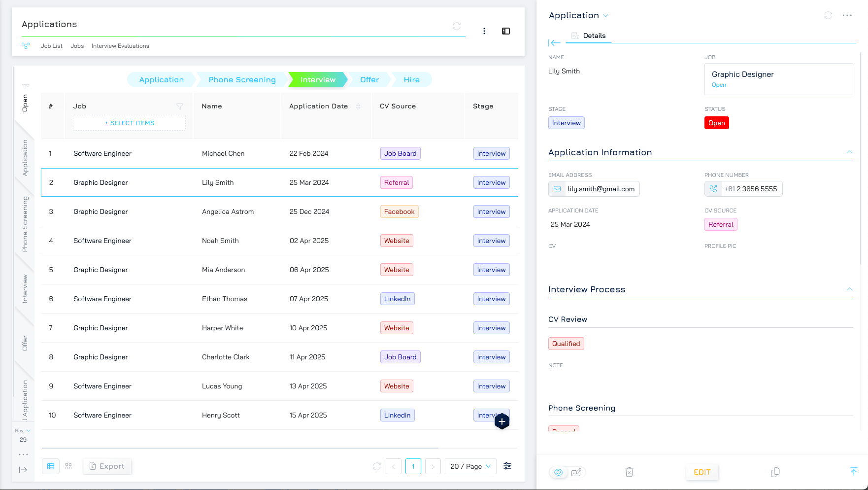Collapse the detail panel arrow
868x490 pixels.
tap(554, 43)
